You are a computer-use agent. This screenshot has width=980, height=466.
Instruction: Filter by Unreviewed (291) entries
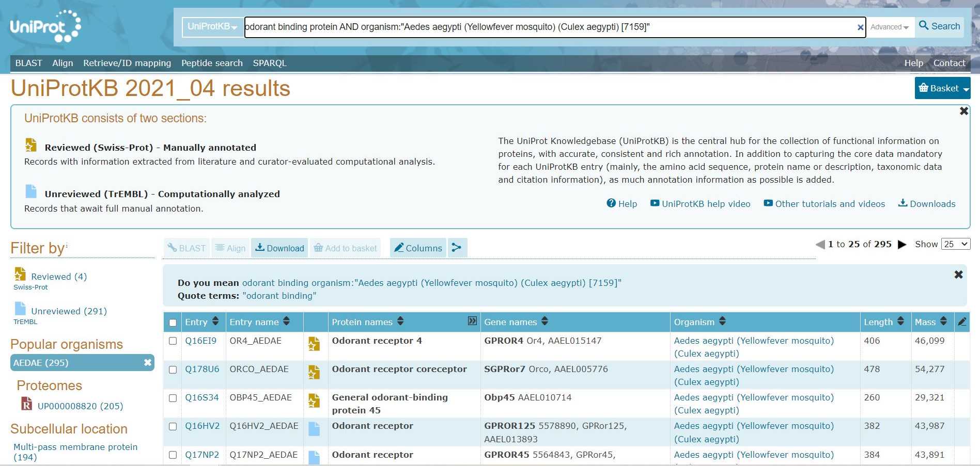[x=69, y=311]
